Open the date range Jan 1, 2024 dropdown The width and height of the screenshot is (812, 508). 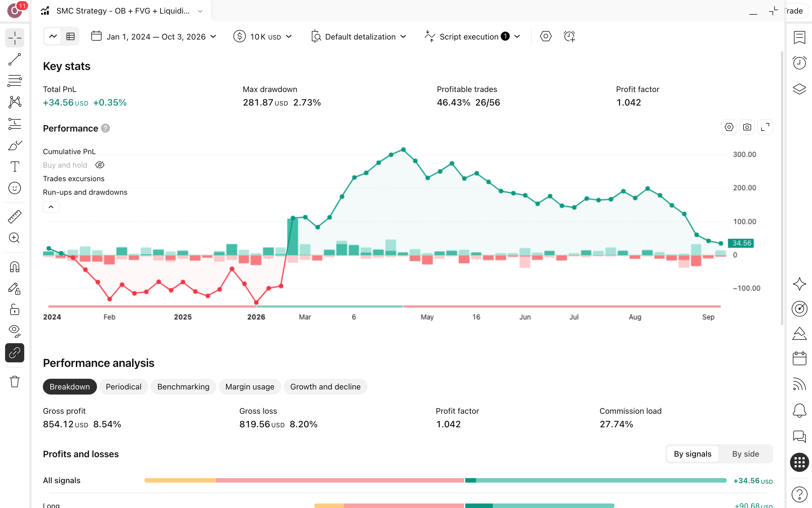coord(154,37)
